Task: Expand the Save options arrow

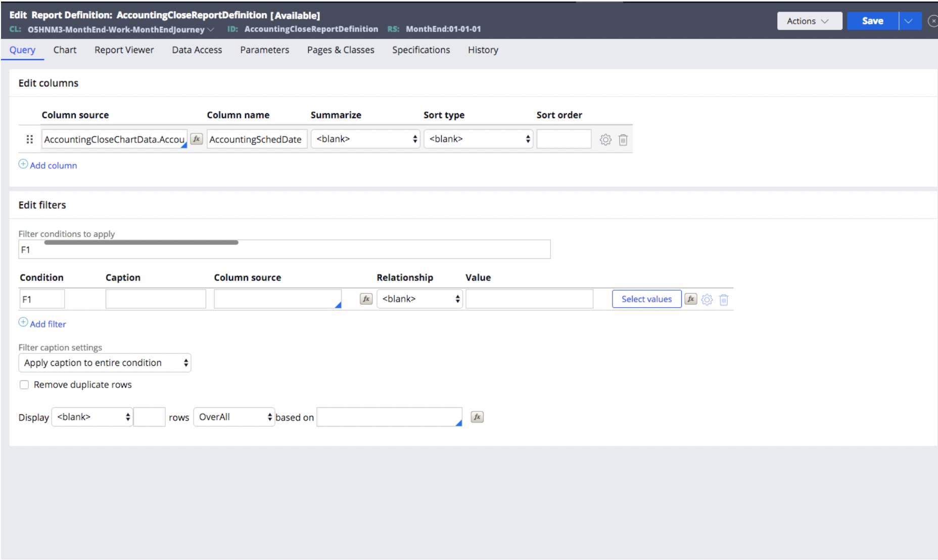Action: [910, 21]
